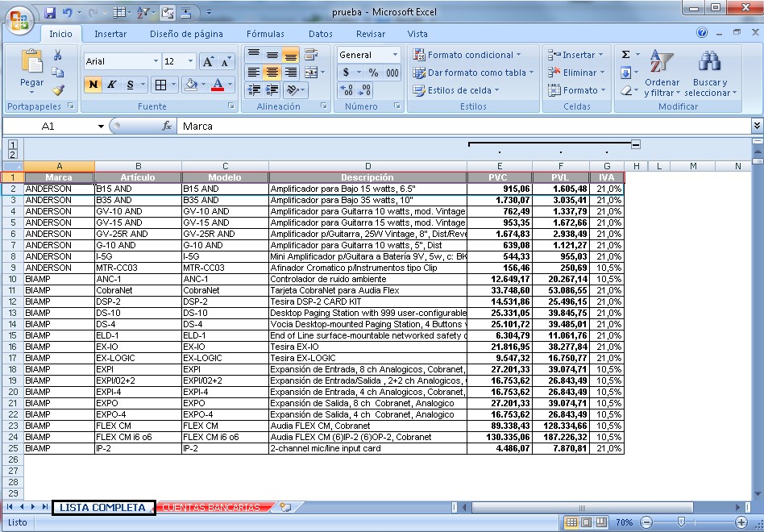
Task: Switch to the Vista ribbon tab
Action: pyautogui.click(x=417, y=34)
